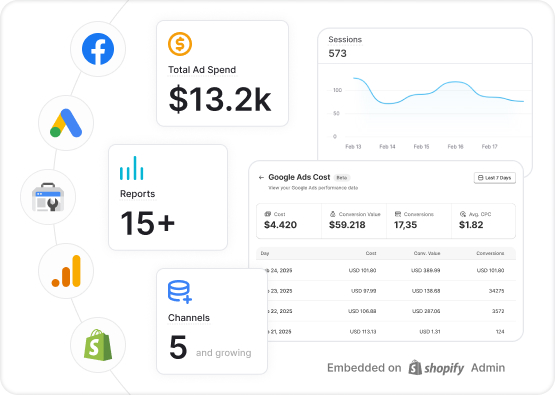Sort by the Conversions column header

(490, 253)
